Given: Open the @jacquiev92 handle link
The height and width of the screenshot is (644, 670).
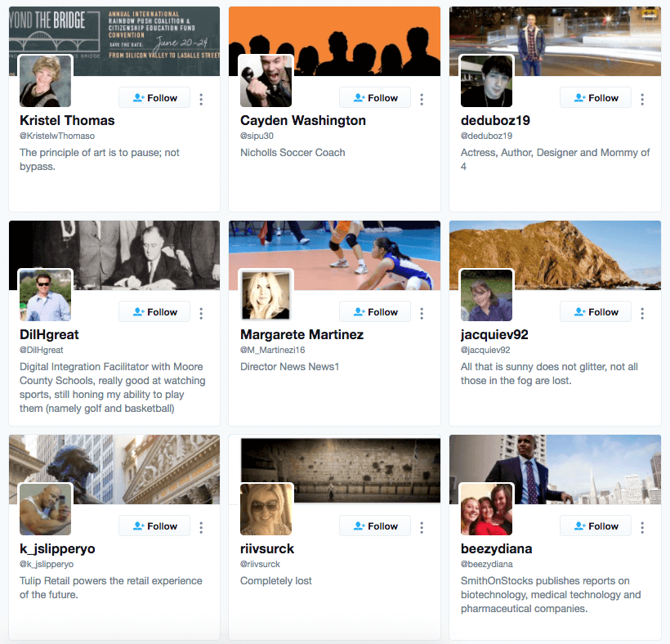Looking at the screenshot, I should (485, 350).
